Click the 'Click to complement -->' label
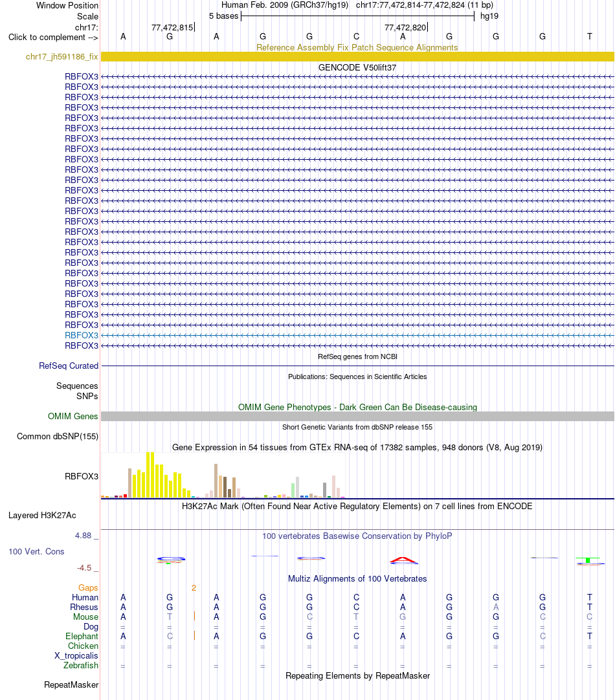Image resolution: width=615 pixels, height=700 pixels. point(53,37)
